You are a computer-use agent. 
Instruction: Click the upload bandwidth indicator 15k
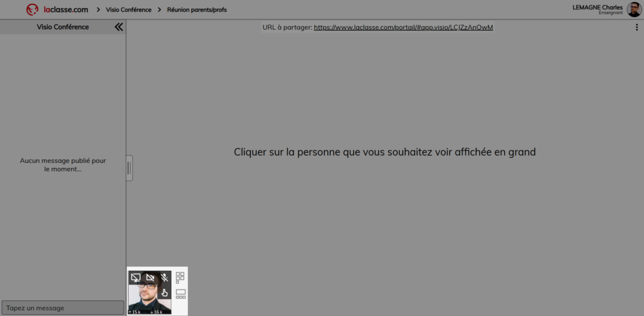point(134,312)
